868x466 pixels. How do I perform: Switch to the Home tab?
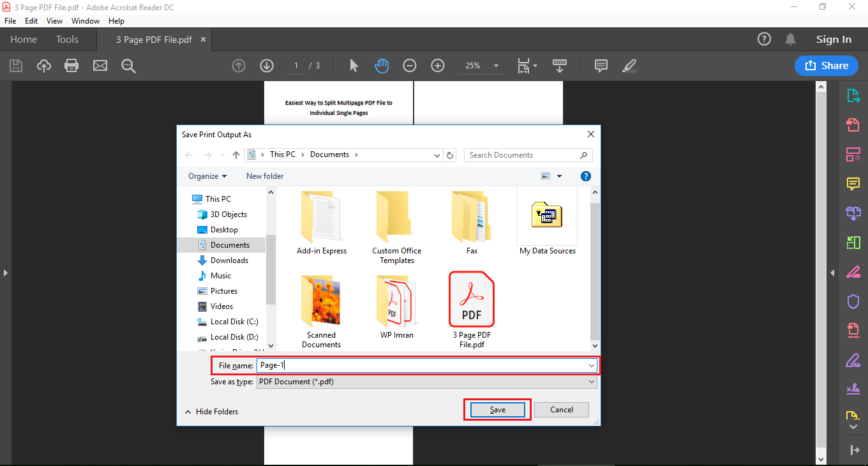[x=24, y=40]
